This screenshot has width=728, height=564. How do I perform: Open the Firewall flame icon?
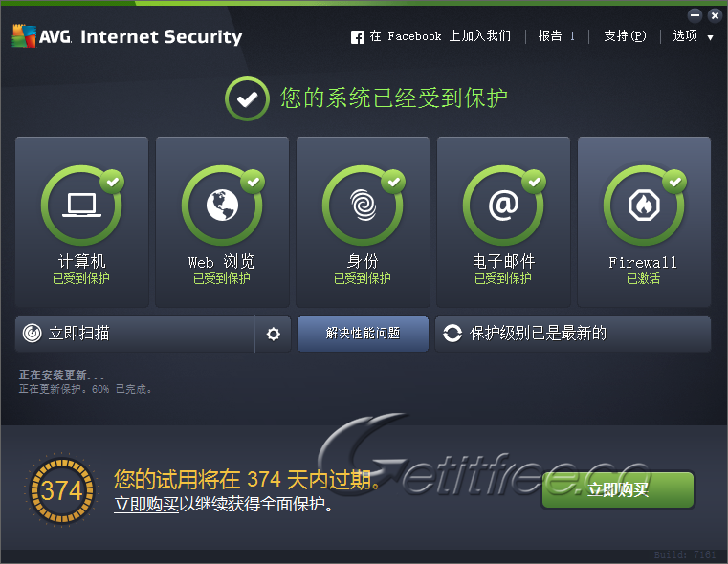(644, 205)
